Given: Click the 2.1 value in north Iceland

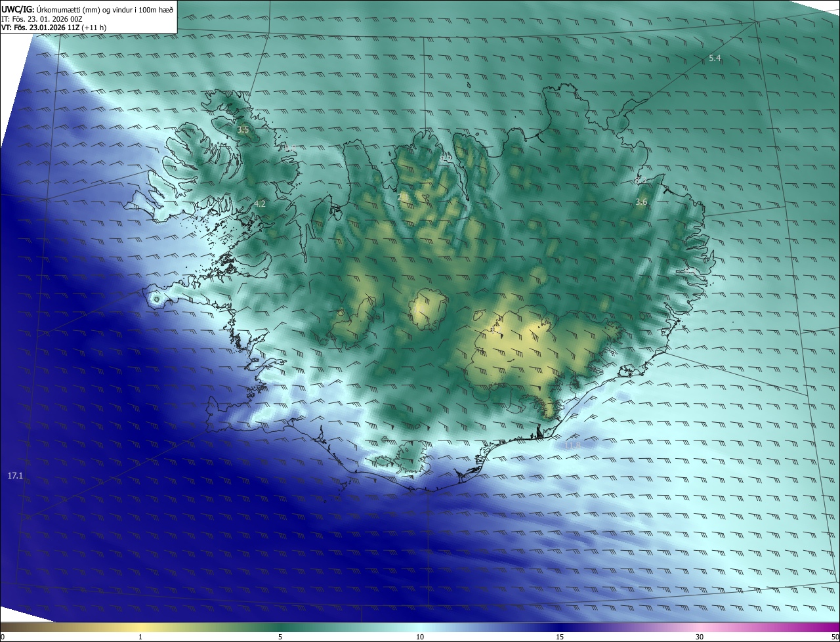Looking at the screenshot, I should [x=404, y=196].
